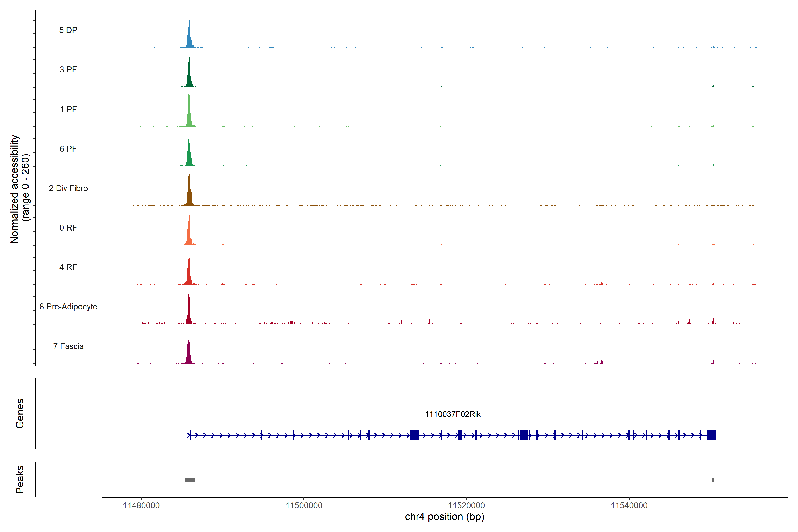Click the Peaks panel label
Viewport: 798px width, 532px height.
[x=20, y=479]
